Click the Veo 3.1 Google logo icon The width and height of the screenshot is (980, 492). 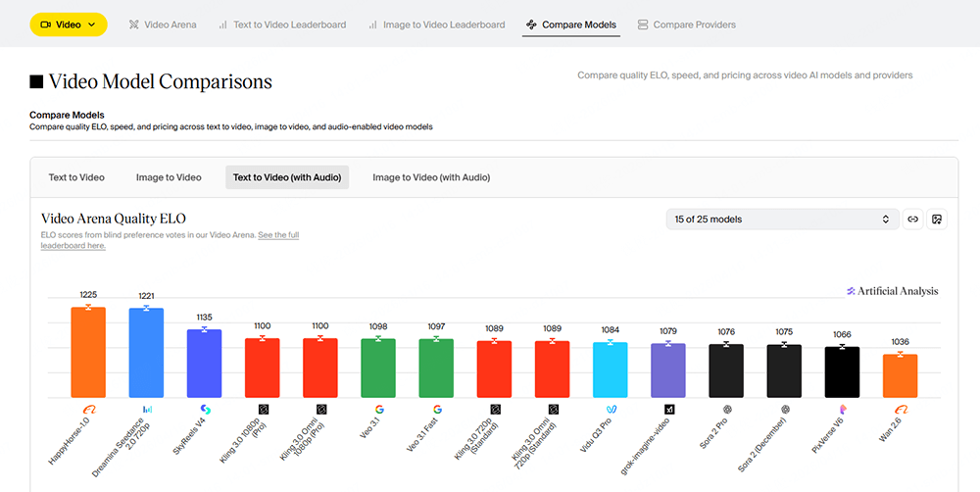[378, 410]
